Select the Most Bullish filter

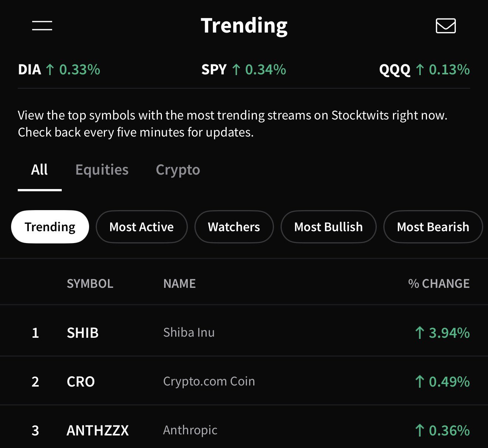click(329, 227)
